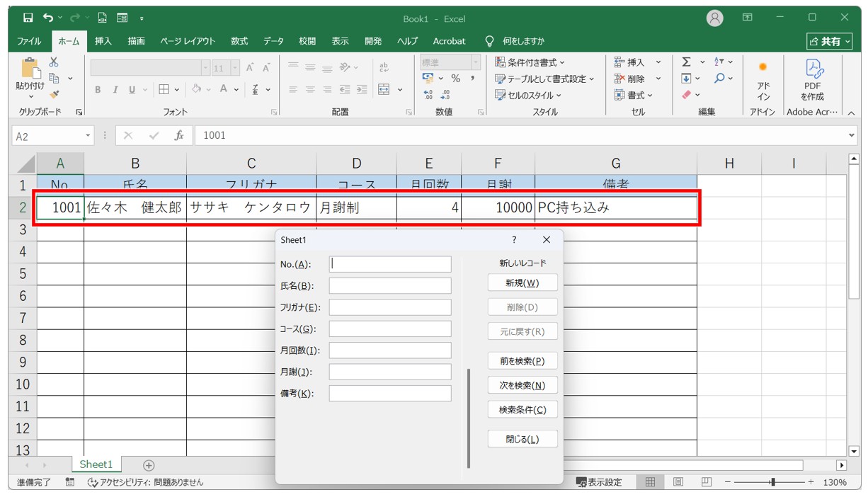Click the Undo arrow icon
The height and width of the screenshot is (497, 868).
48,18
